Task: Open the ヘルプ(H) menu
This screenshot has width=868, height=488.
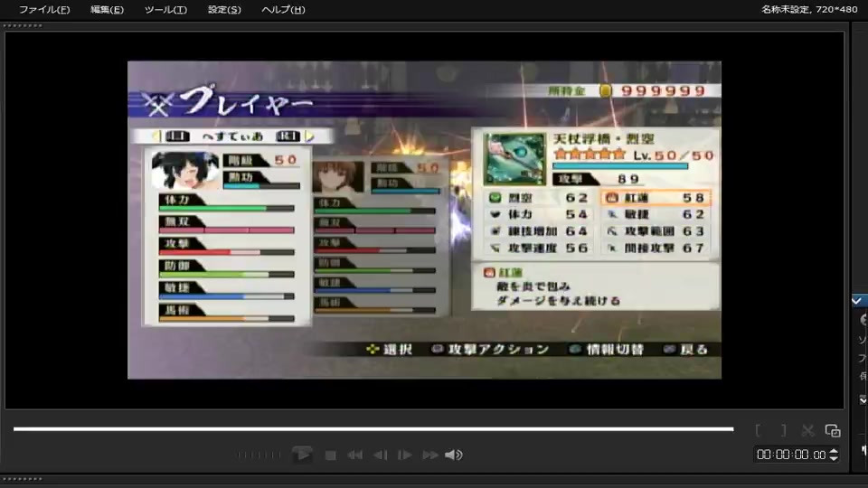Action: (283, 9)
